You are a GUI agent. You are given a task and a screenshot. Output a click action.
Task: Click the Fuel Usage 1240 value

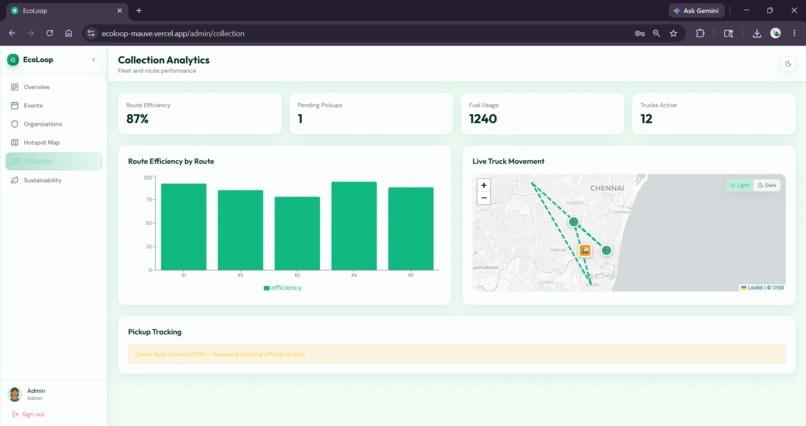click(x=483, y=119)
